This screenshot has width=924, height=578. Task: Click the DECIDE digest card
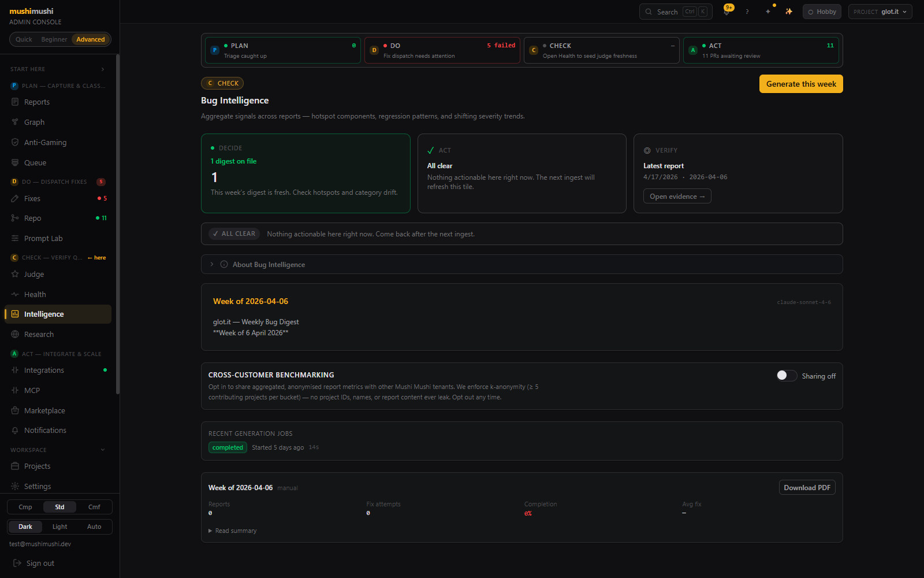(x=305, y=173)
